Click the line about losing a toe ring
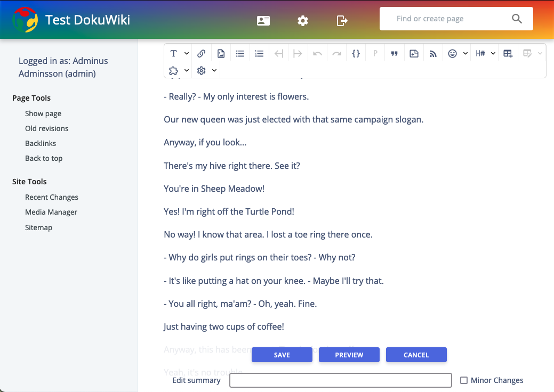This screenshot has width=554, height=392. [x=268, y=235]
